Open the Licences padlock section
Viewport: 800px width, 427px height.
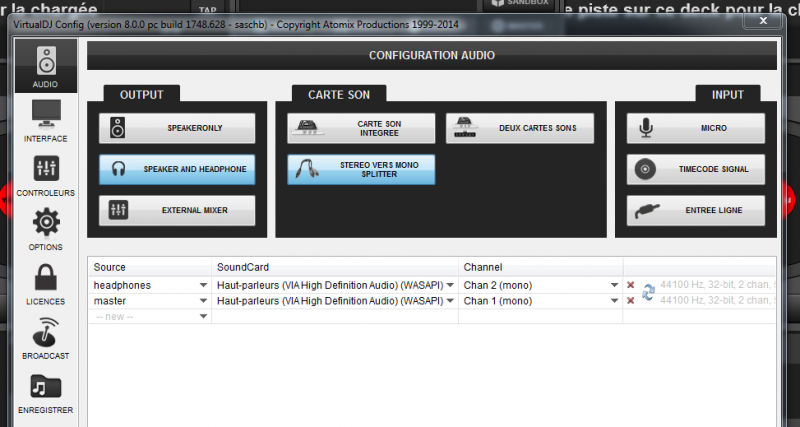(x=46, y=283)
